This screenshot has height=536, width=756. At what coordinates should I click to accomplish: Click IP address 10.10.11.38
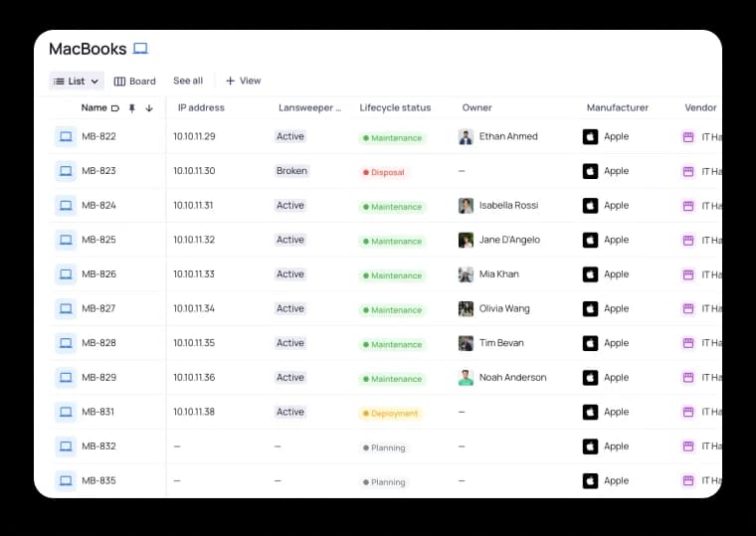point(194,412)
